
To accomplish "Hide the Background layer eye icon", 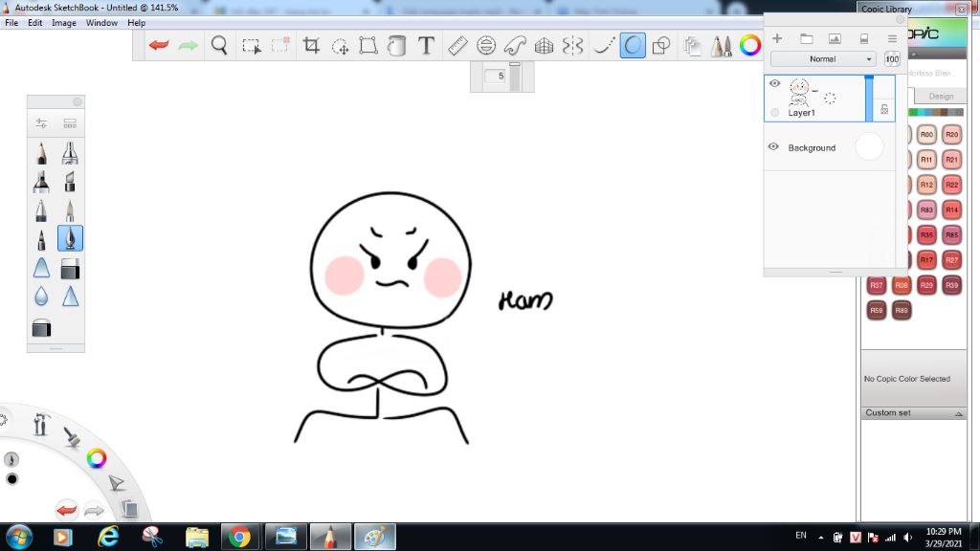I will click(773, 147).
